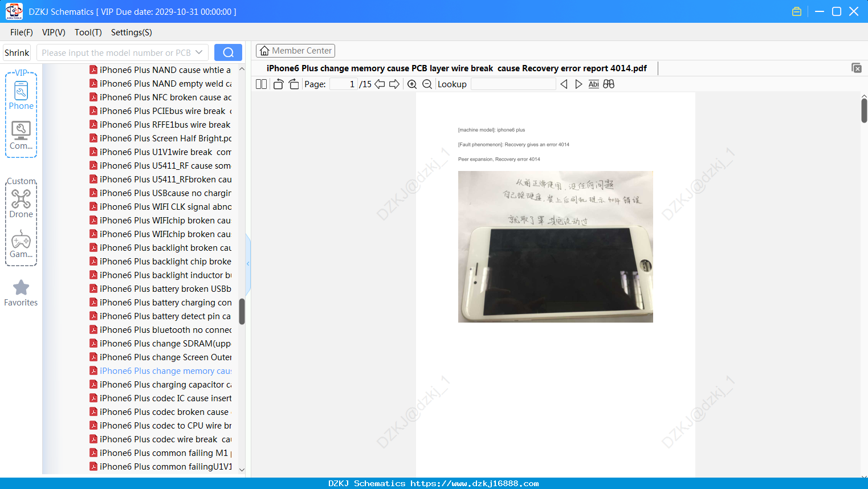868x489 pixels.
Task: Open iPhone6 Plus battery charging file
Action: pyautogui.click(x=160, y=303)
